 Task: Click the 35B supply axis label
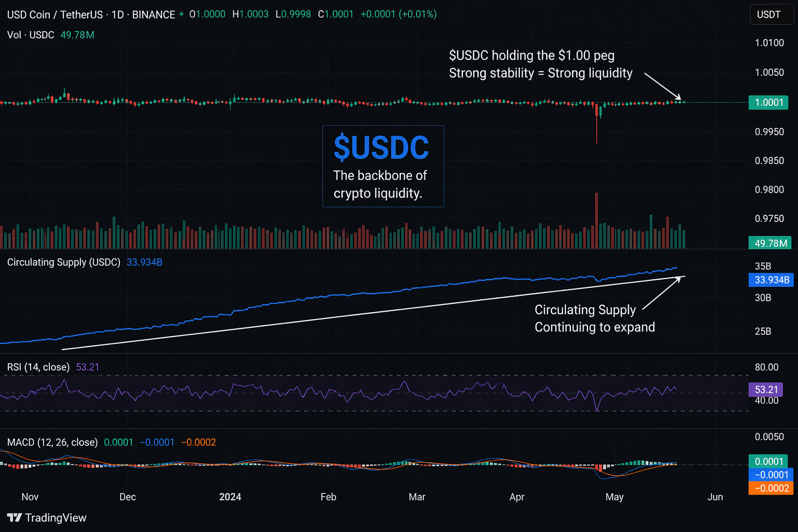[x=763, y=267]
